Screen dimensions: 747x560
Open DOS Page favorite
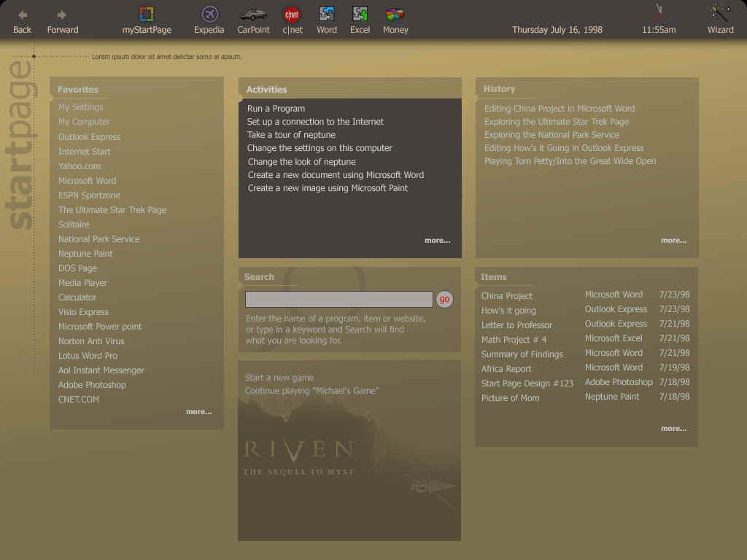77,268
